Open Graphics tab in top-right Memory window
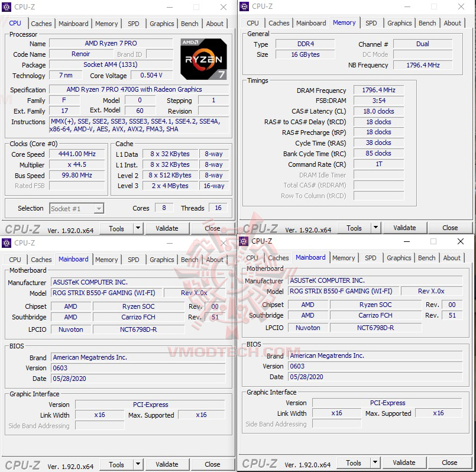 tap(400, 23)
